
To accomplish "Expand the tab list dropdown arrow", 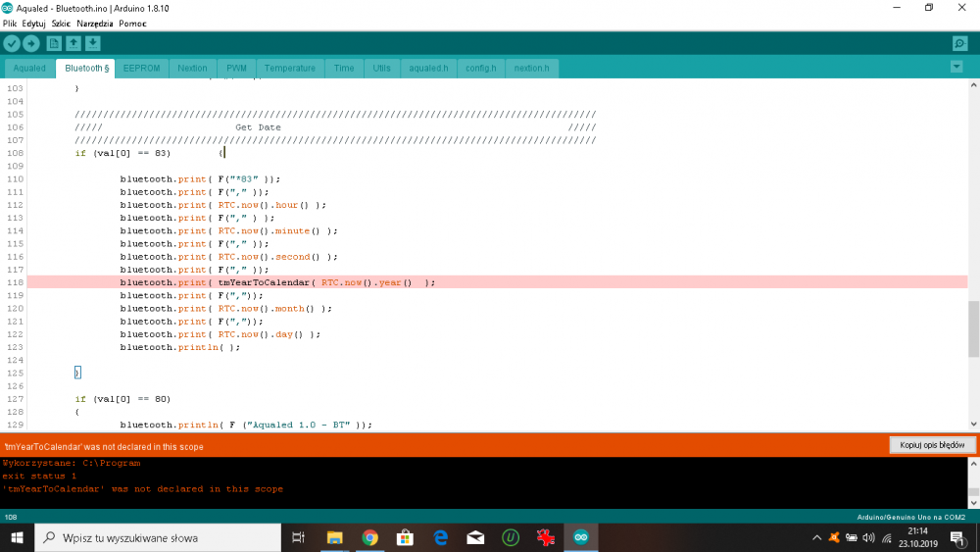I will pyautogui.click(x=956, y=67).
